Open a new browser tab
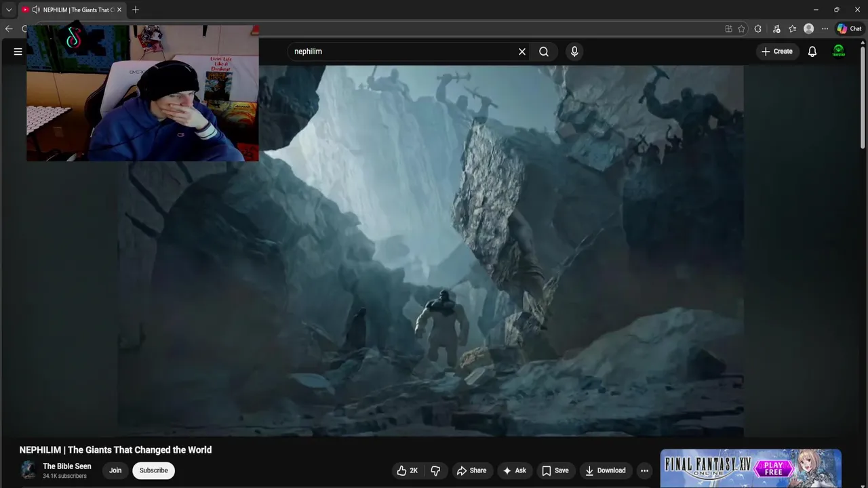The height and width of the screenshot is (488, 868). click(136, 9)
